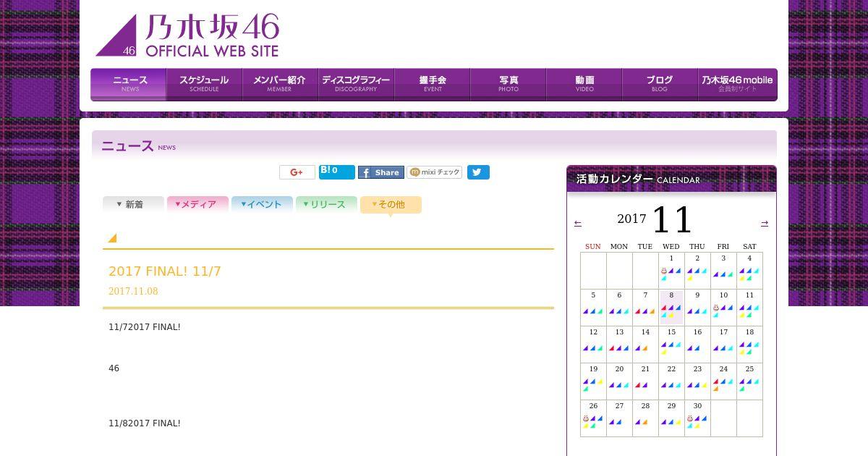
Task: Open the 乃木坂46 mobile menu tab
Action: coord(737,84)
